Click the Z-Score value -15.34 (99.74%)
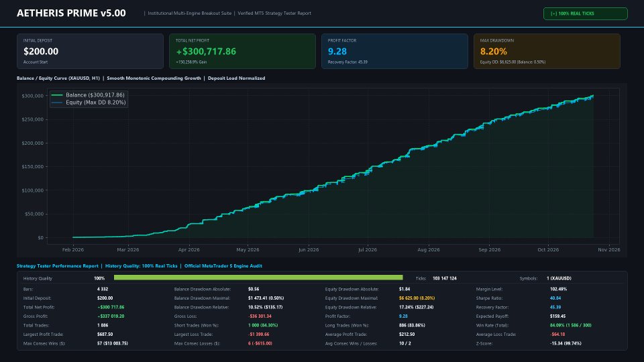This screenshot has width=644, height=362. 566,343
